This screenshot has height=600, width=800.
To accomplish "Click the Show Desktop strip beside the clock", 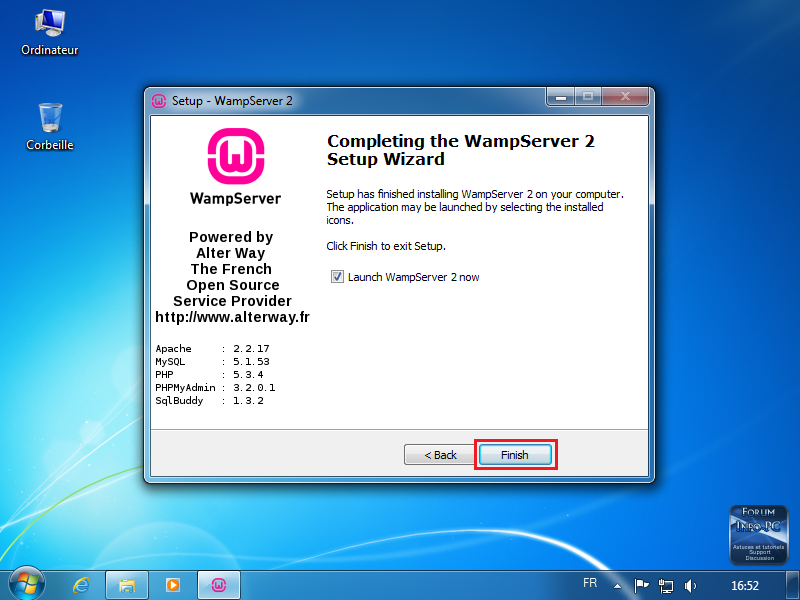I will 792,585.
